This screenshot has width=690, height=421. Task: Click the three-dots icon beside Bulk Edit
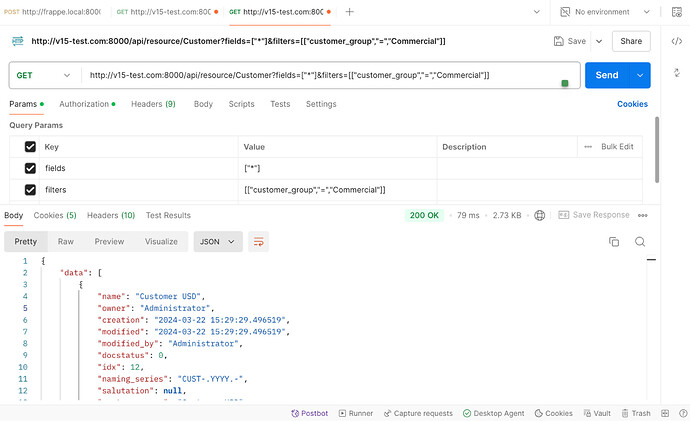(x=588, y=147)
